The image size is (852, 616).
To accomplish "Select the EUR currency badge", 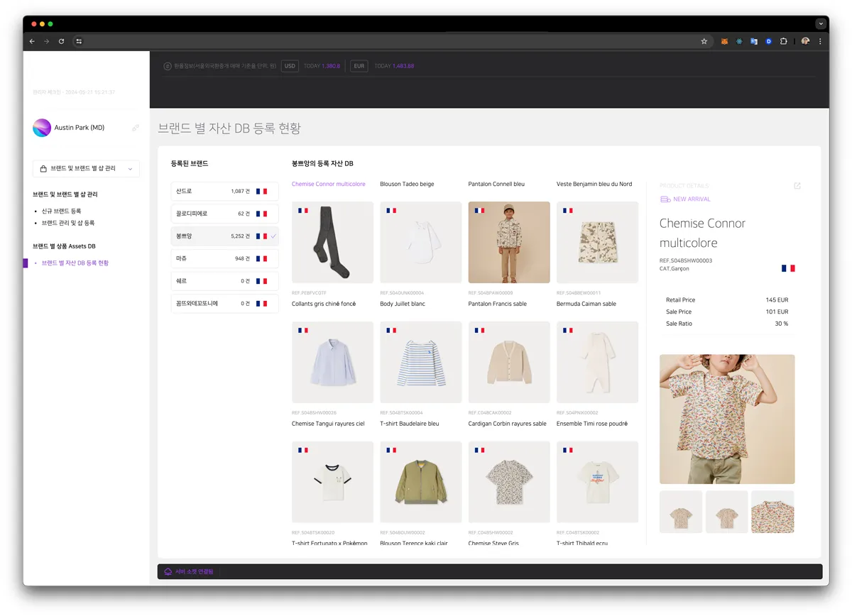I will [359, 66].
